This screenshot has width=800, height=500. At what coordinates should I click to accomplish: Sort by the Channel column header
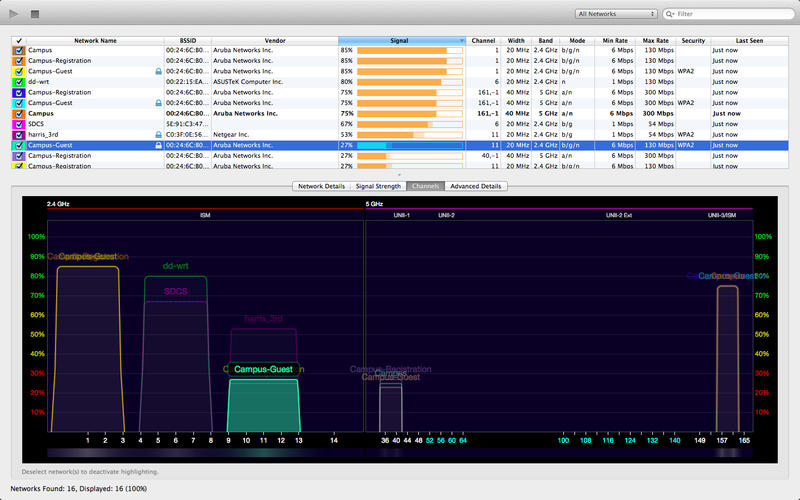483,41
